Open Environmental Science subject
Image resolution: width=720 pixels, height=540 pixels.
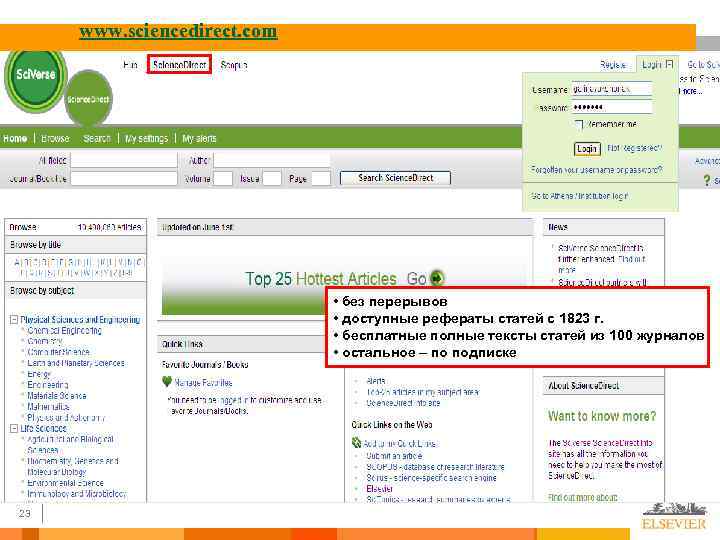[x=65, y=483]
